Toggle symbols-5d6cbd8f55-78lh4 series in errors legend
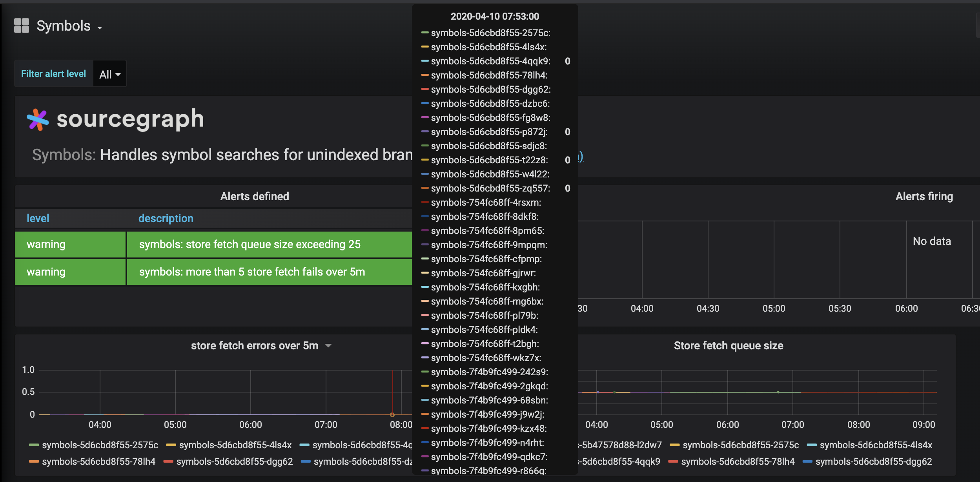Screen dimensions: 980x482 pyautogui.click(x=98, y=462)
